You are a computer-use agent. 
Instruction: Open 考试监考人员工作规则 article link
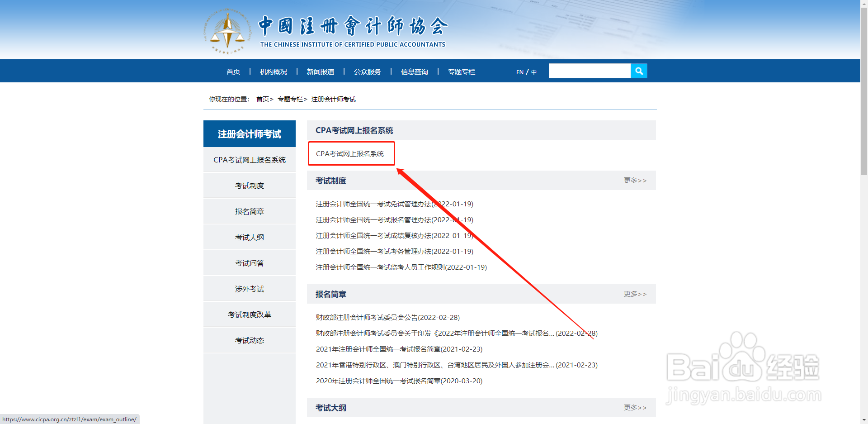tap(401, 267)
